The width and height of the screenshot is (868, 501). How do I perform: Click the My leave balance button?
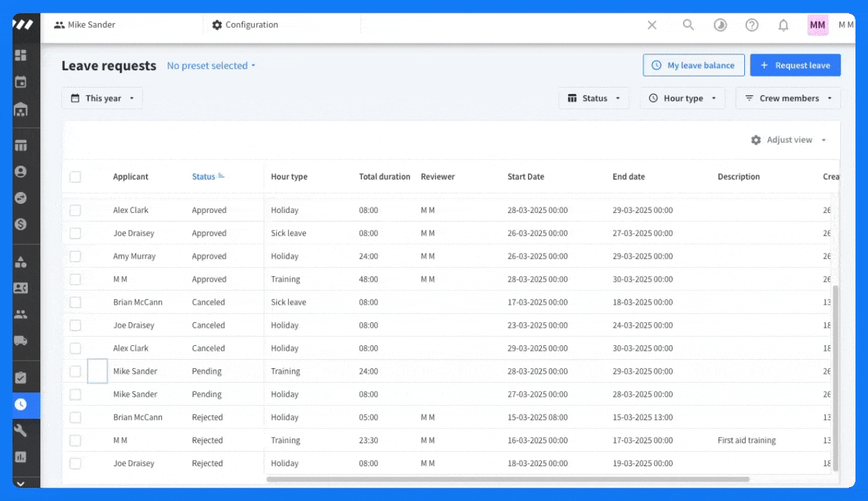pos(693,65)
